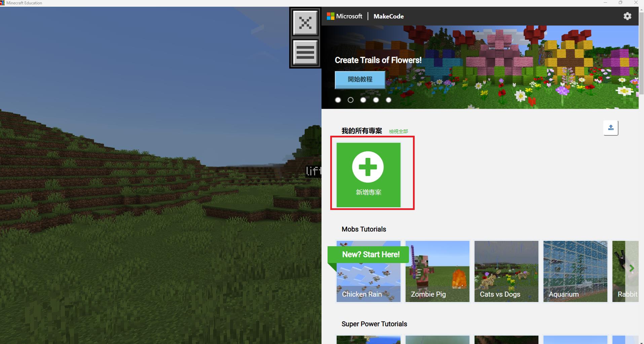Open the Chicken Rain tutorial

point(368,275)
